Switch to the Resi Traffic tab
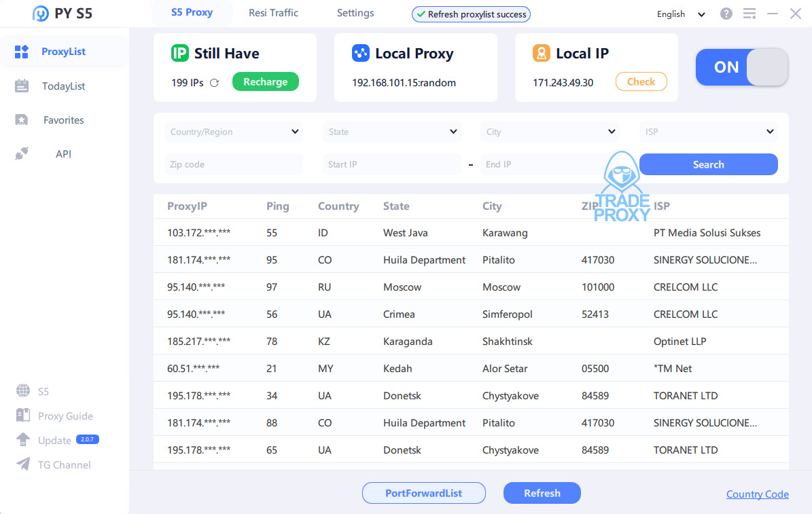The image size is (812, 514). [x=273, y=13]
